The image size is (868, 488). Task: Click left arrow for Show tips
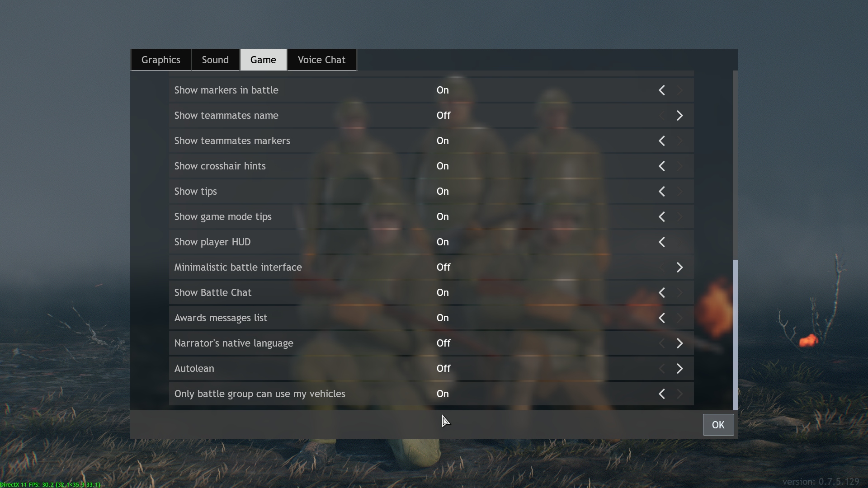[x=661, y=192]
